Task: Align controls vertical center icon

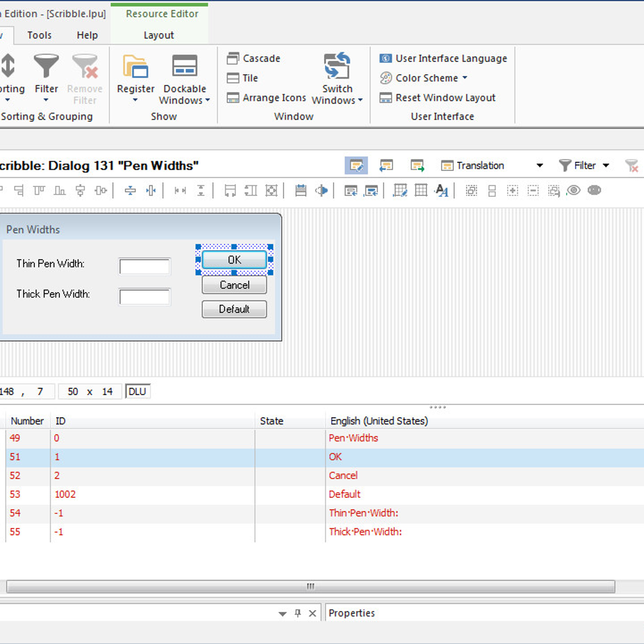Action: pyautogui.click(x=101, y=190)
